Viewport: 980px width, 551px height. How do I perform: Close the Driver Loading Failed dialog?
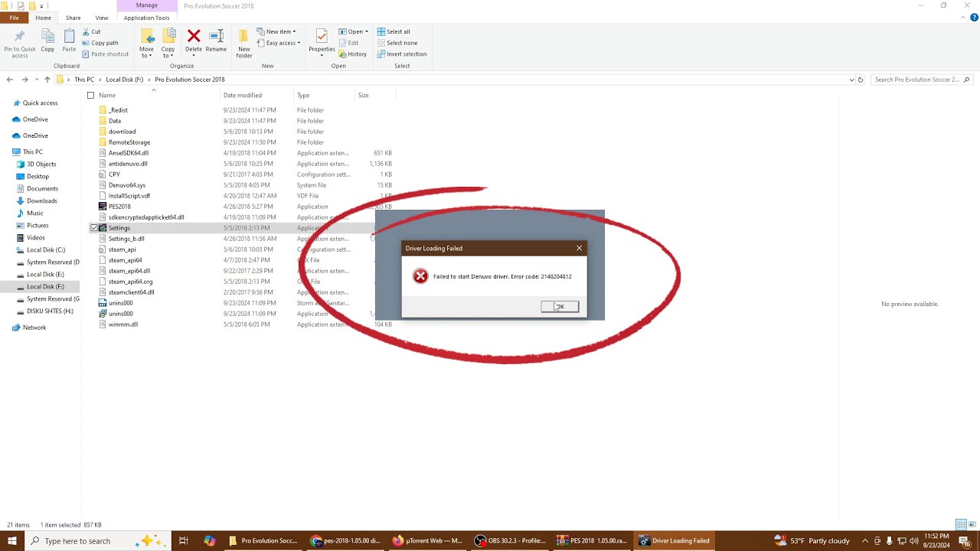pyautogui.click(x=579, y=248)
